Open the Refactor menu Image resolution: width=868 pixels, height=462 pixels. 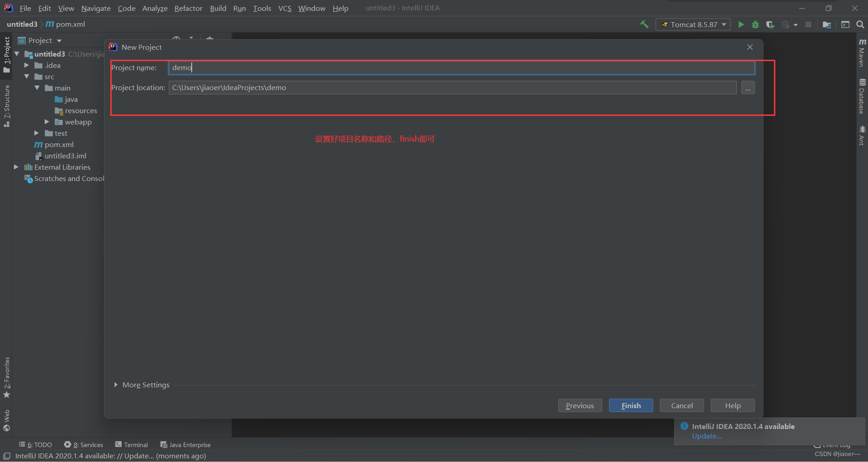tap(189, 8)
